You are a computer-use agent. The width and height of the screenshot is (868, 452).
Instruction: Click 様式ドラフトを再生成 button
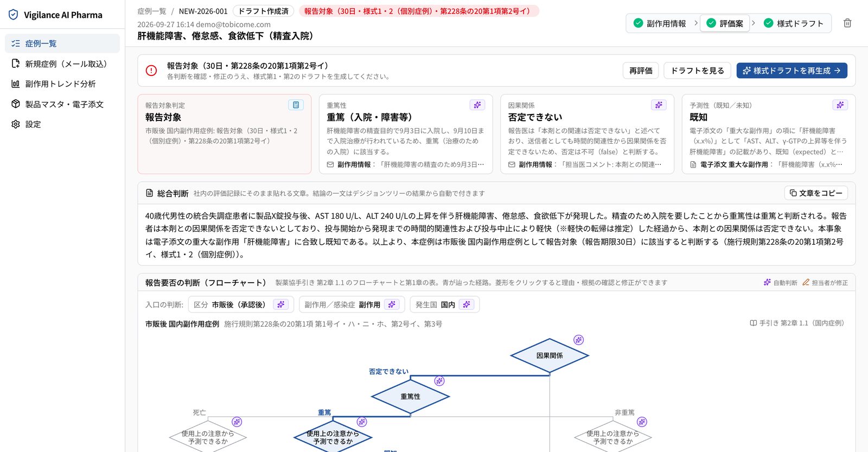[792, 71]
